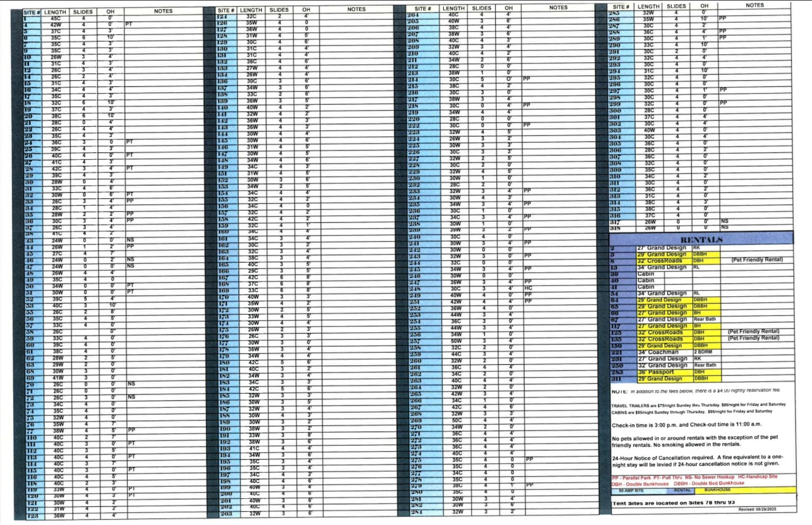Click NOTES header above the site 285 table
The height and width of the screenshot is (525, 812).
click(x=755, y=5)
